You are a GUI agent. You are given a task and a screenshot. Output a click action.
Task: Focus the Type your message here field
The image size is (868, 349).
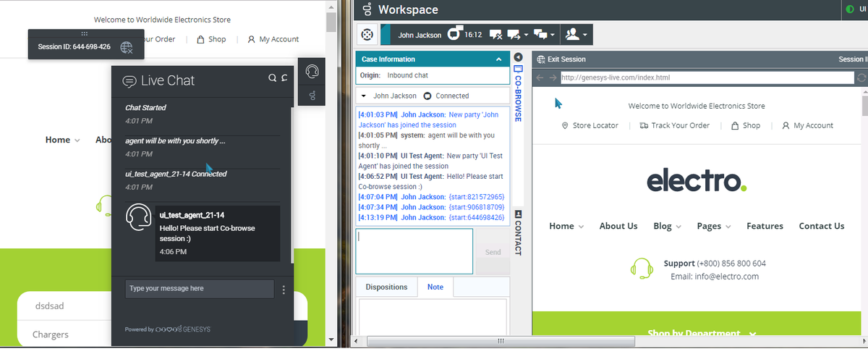200,289
